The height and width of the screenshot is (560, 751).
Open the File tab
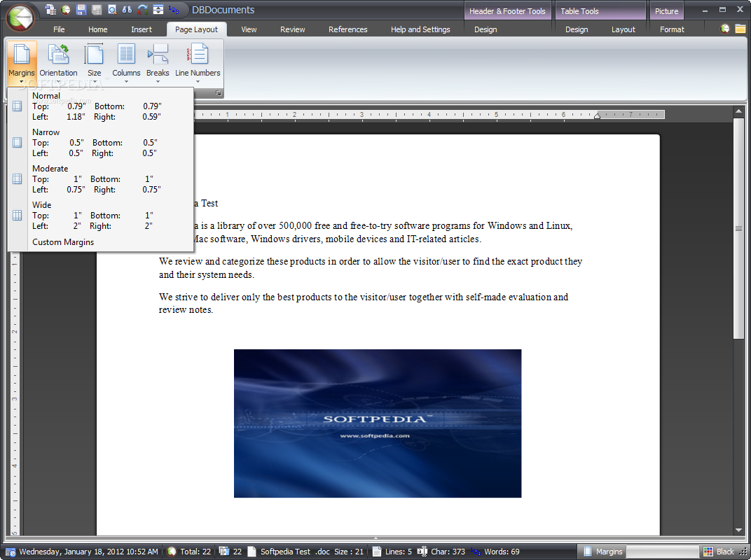(59, 29)
